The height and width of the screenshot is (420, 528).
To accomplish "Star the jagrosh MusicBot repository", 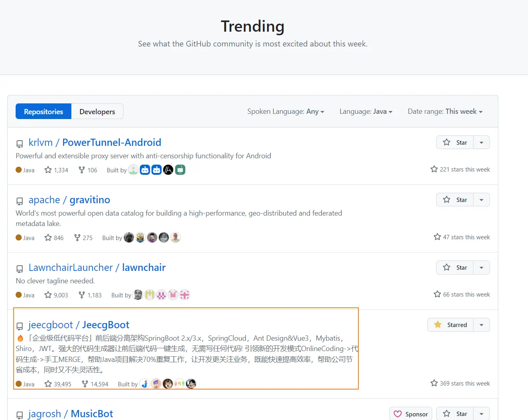I will point(455,414).
